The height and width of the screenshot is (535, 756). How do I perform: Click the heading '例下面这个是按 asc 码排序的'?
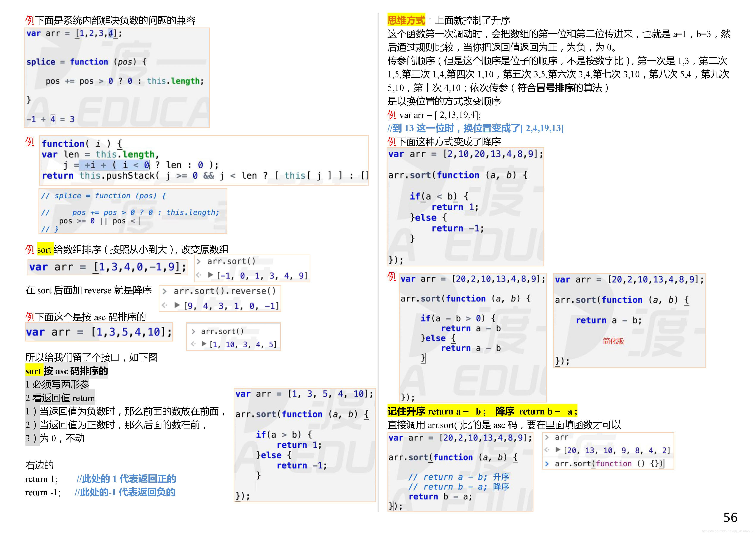tap(86, 317)
